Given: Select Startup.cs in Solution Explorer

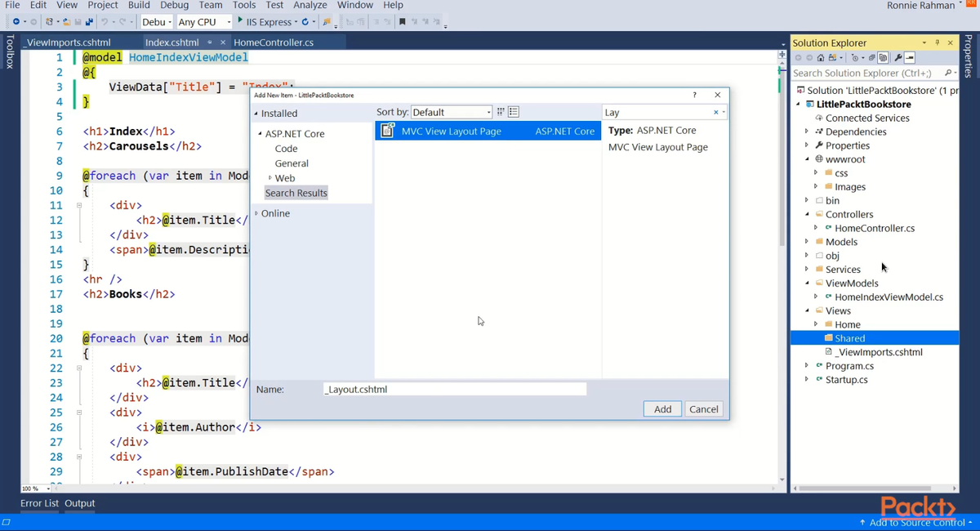Looking at the screenshot, I should [x=846, y=380].
